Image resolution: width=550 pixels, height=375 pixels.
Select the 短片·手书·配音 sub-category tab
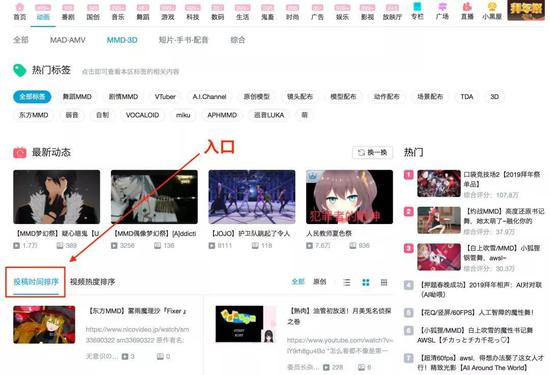pyautogui.click(x=183, y=40)
